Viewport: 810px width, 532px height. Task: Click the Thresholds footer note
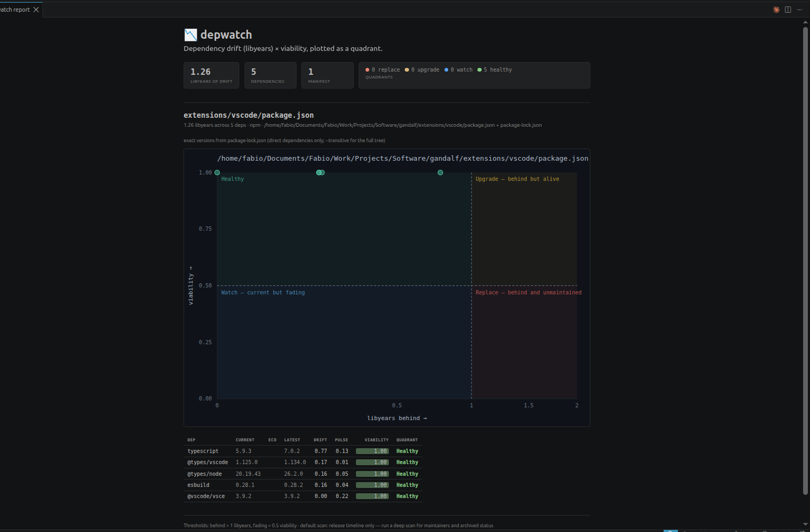pyautogui.click(x=338, y=526)
